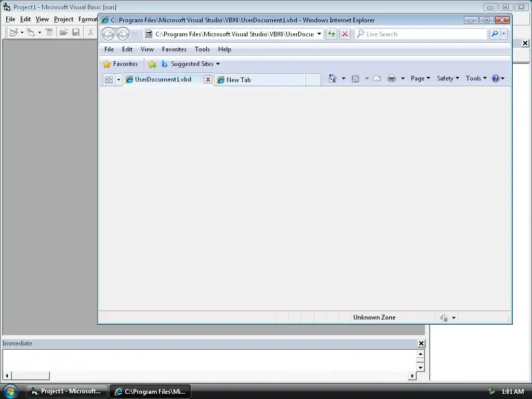Open Internet Explorer File menu
This screenshot has width=532, height=399.
coord(109,49)
